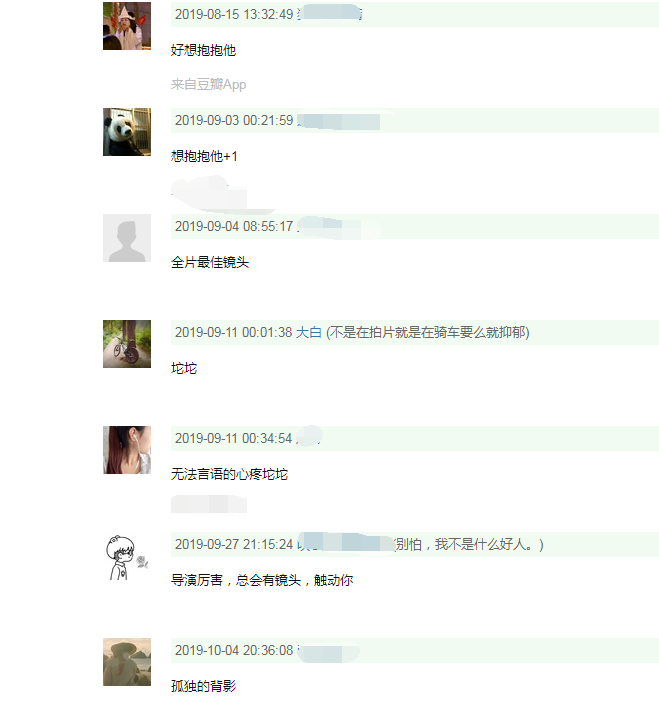
Task: Click blurred username on 2019-09-04 comment
Action: coord(338,226)
